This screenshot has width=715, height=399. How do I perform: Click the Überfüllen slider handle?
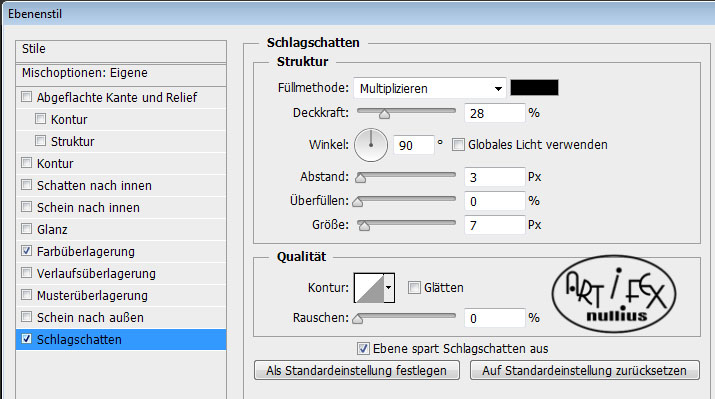[358, 202]
